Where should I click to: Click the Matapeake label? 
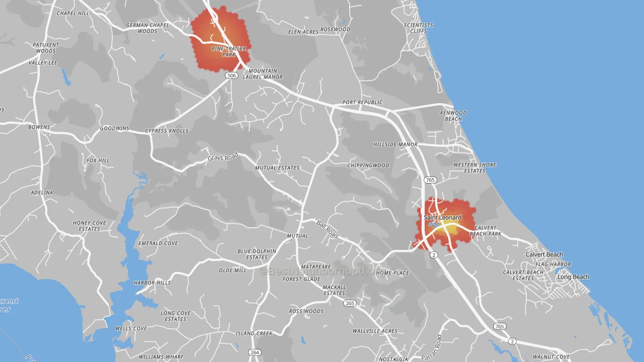316,266
